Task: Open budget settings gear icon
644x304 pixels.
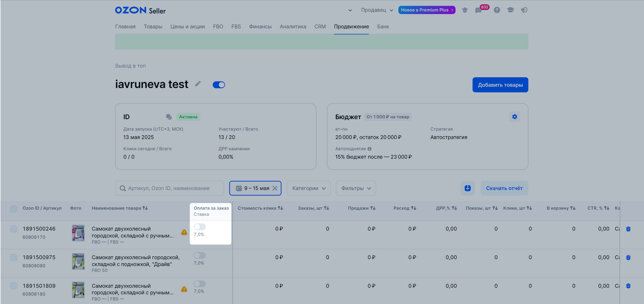Action: (x=514, y=117)
